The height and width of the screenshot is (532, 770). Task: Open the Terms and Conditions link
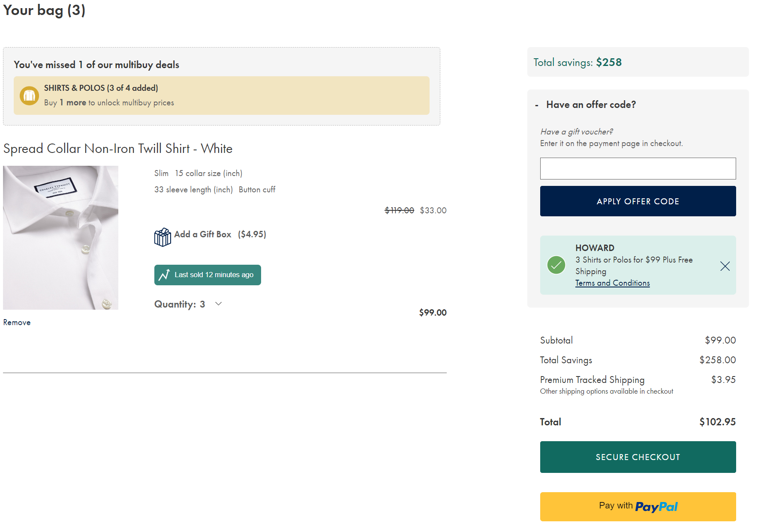pyautogui.click(x=612, y=283)
